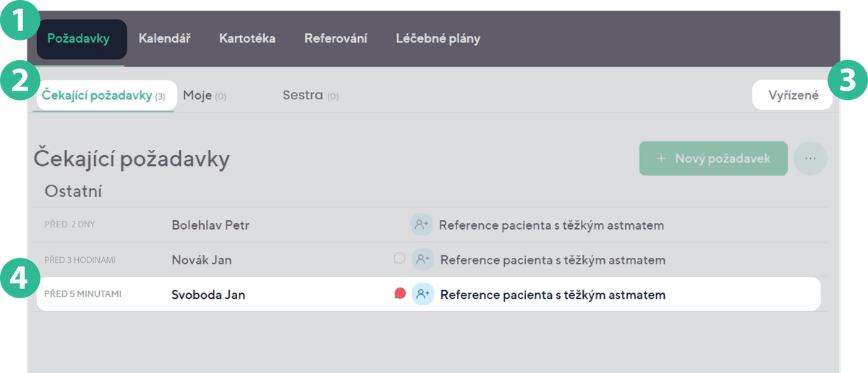Switch to the Moje requests sub-tab
This screenshot has width=868, height=373.
click(205, 96)
